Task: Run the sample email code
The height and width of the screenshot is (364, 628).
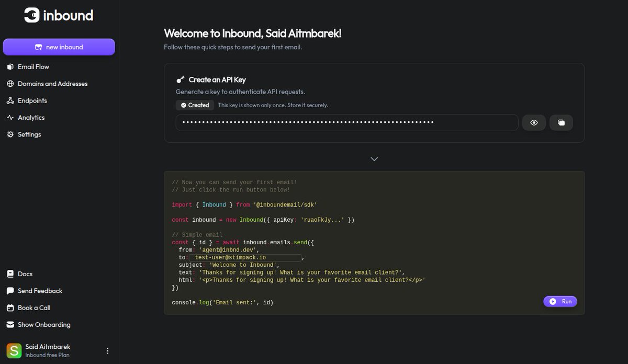Action: coord(560,302)
